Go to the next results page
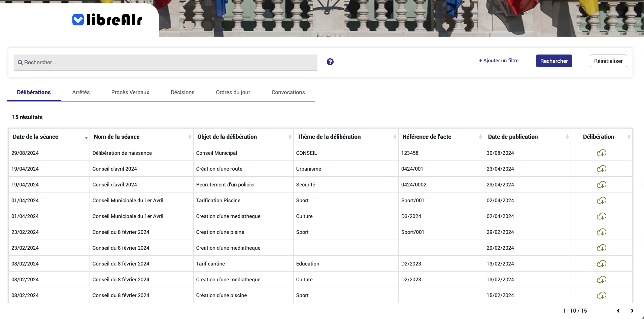The image size is (644, 319). [632, 311]
